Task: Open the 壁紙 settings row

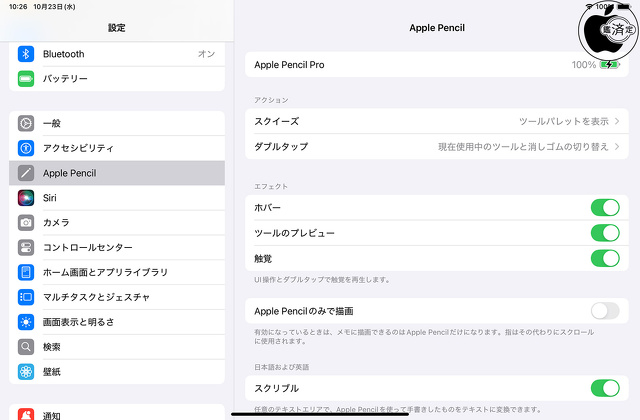Action: point(117,372)
